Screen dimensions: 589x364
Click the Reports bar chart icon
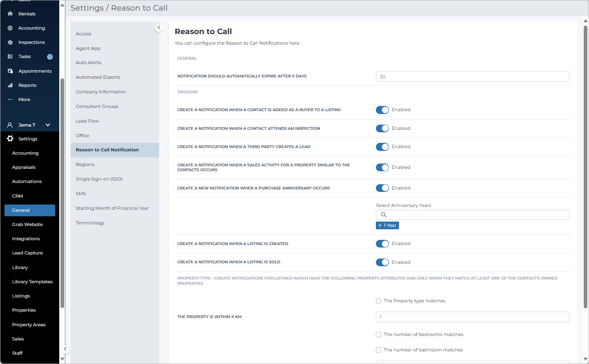click(10, 85)
